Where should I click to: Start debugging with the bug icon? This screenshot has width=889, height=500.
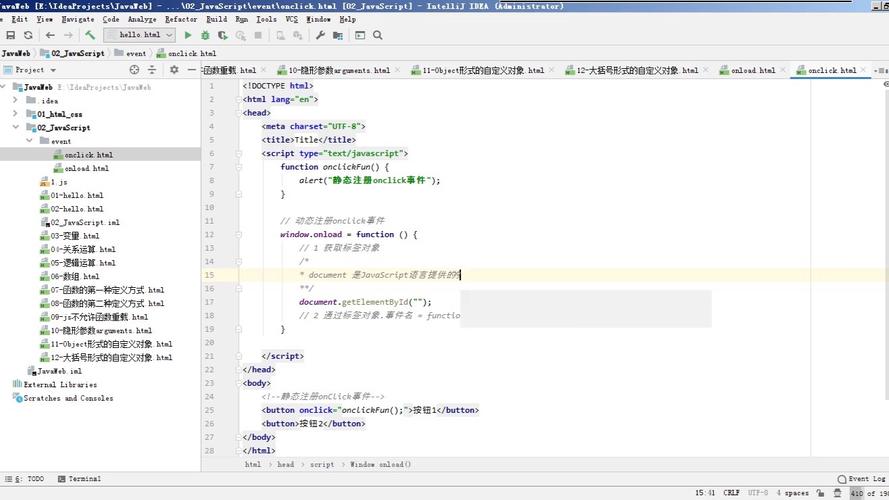[205, 35]
